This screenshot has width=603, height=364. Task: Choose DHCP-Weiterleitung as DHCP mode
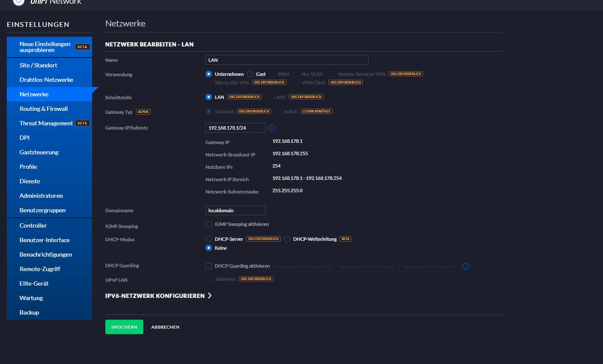[x=287, y=239]
